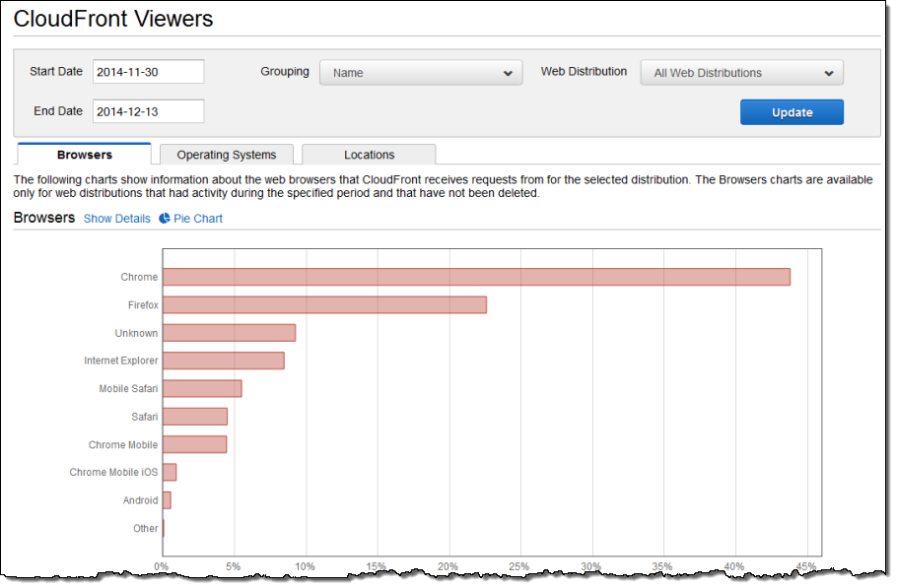Click the Chrome Mobile bar
The image size is (897, 588).
pyautogui.click(x=195, y=444)
